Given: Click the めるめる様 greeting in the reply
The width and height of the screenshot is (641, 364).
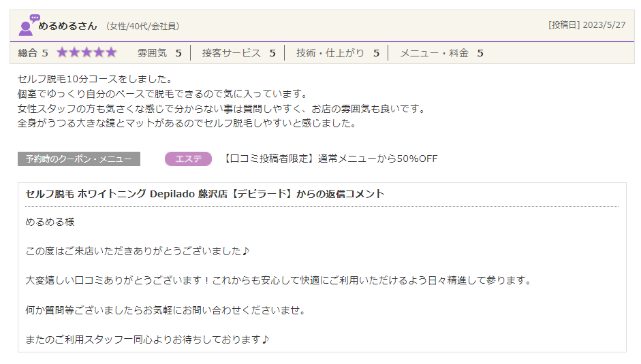Looking at the screenshot, I should click(x=50, y=222).
